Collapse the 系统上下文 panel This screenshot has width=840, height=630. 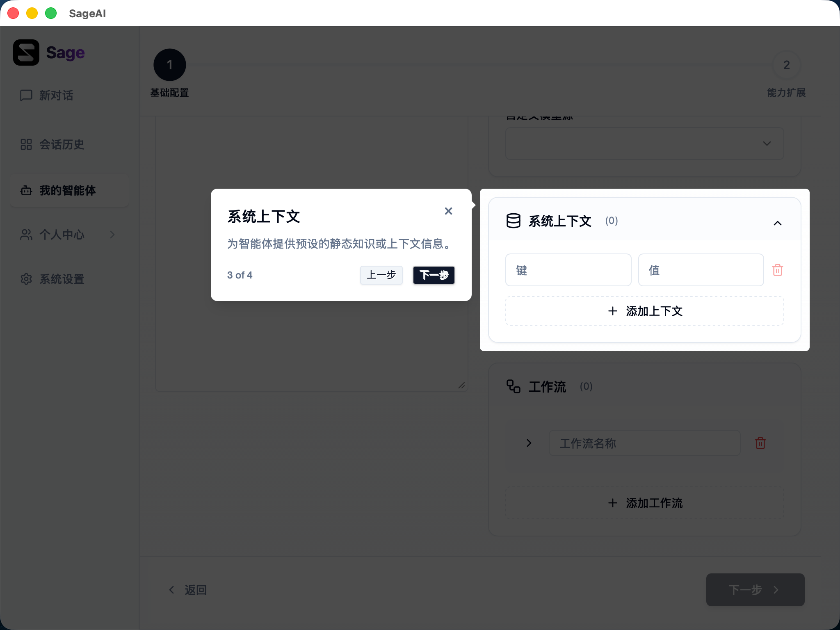[778, 223]
